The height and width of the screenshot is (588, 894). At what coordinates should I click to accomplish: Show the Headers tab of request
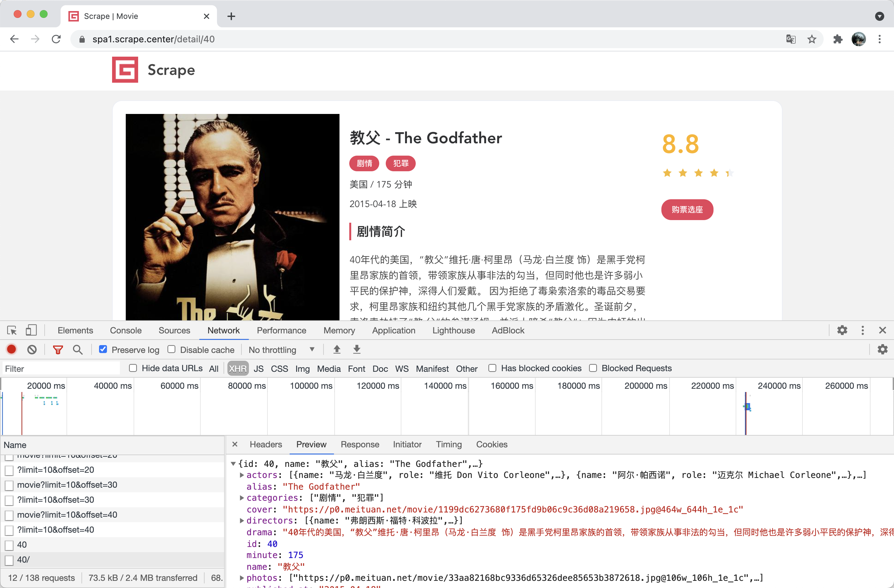tap(266, 444)
